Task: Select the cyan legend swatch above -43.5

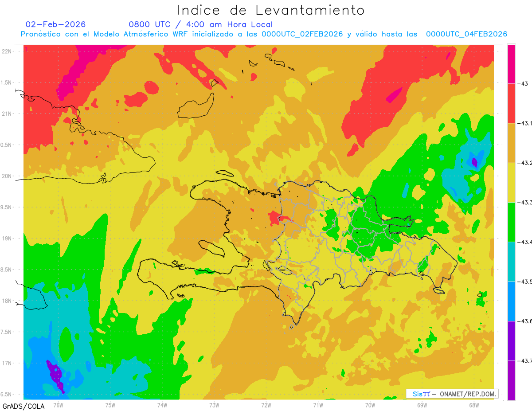Action: [511, 262]
